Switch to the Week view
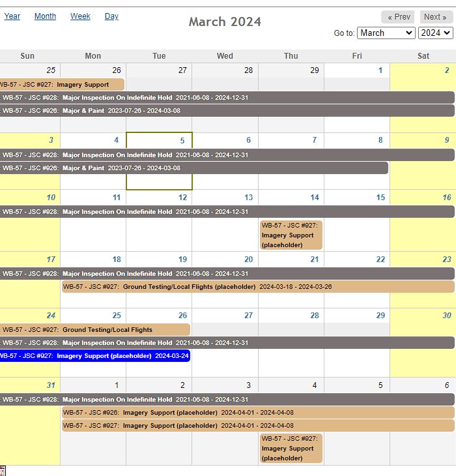The width and height of the screenshot is (456, 476). (80, 16)
